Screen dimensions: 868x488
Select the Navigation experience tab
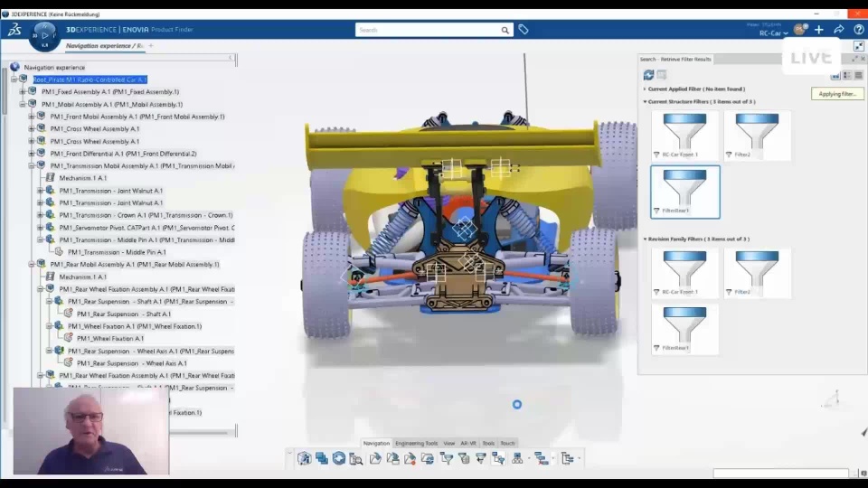tap(104, 46)
